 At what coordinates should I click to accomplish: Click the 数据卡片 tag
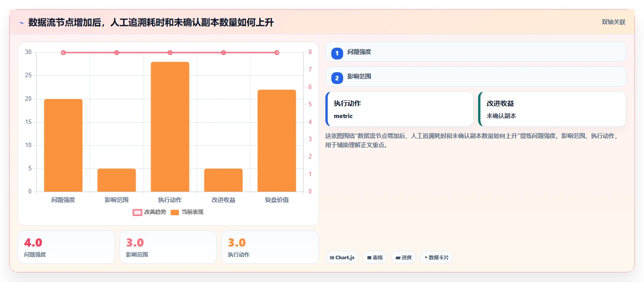436,257
